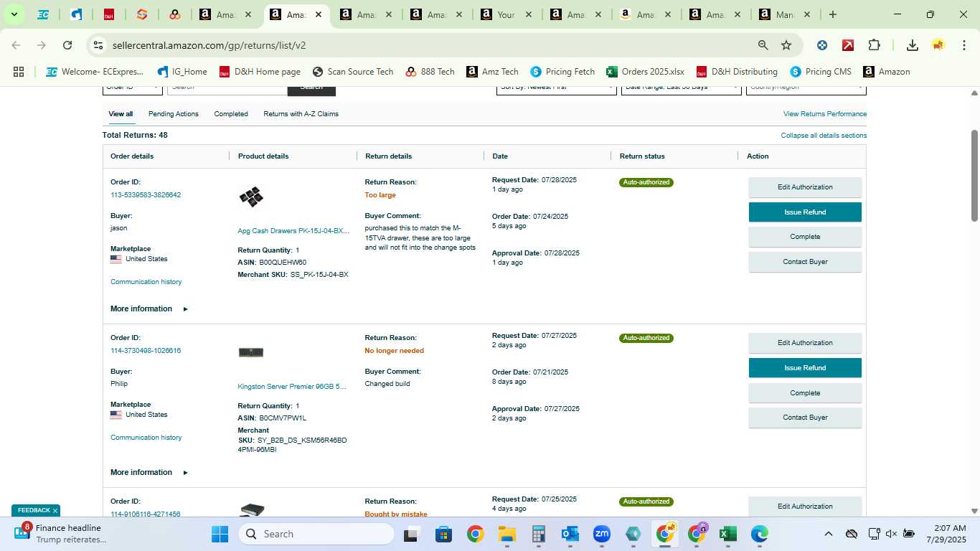This screenshot has height=551, width=980.
Task: Click Kingston memory product thumbnail
Action: tap(251, 352)
